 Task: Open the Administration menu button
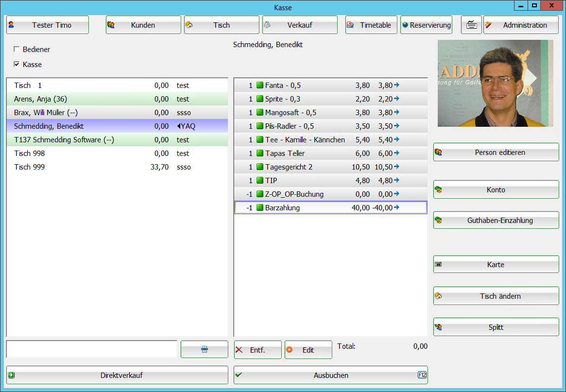coord(521,25)
